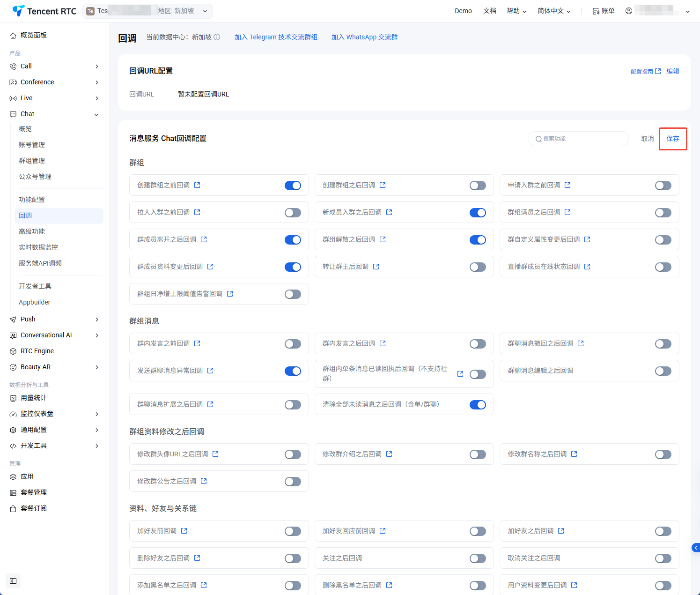
Task: Open doc link for 创建群组之前回调
Action: coord(197,185)
